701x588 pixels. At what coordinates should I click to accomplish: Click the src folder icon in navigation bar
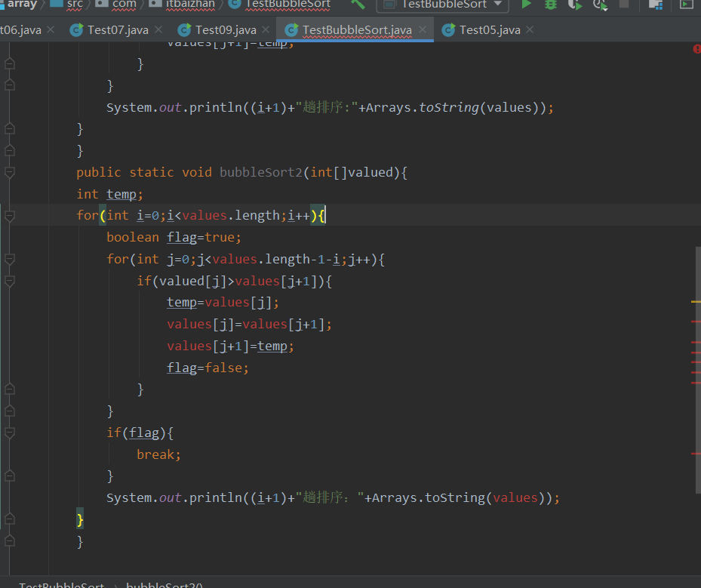tap(57, 4)
